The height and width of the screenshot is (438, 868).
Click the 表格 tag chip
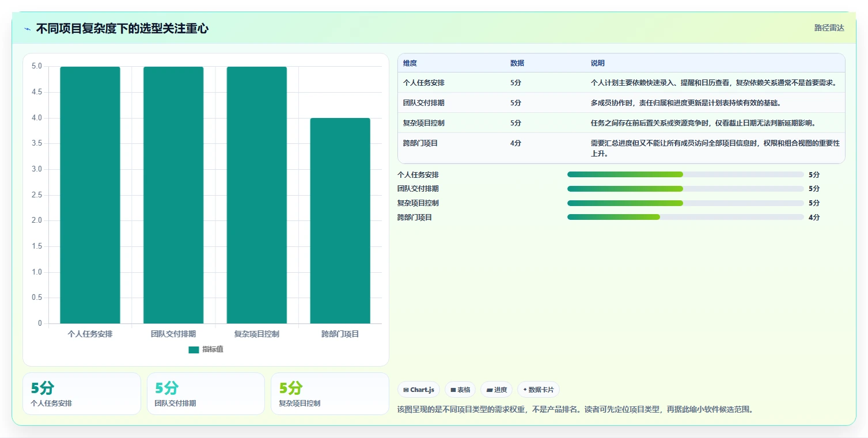[460, 390]
